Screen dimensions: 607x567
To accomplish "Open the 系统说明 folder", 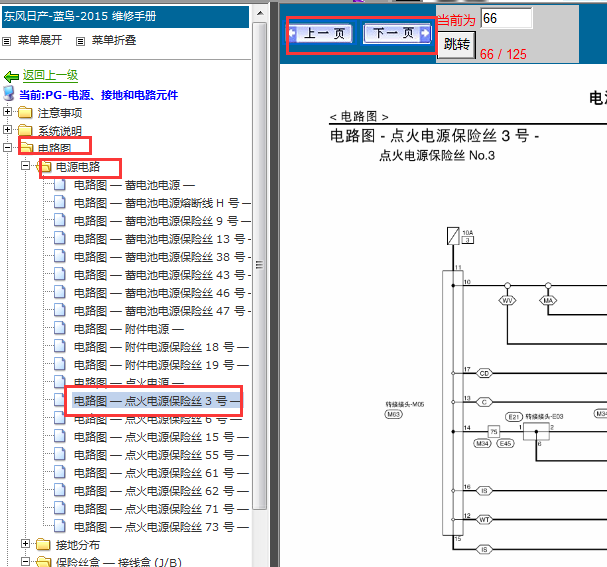I will [x=60, y=131].
